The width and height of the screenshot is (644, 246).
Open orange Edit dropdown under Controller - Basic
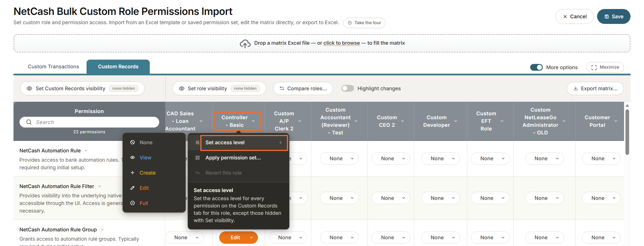click(238, 238)
